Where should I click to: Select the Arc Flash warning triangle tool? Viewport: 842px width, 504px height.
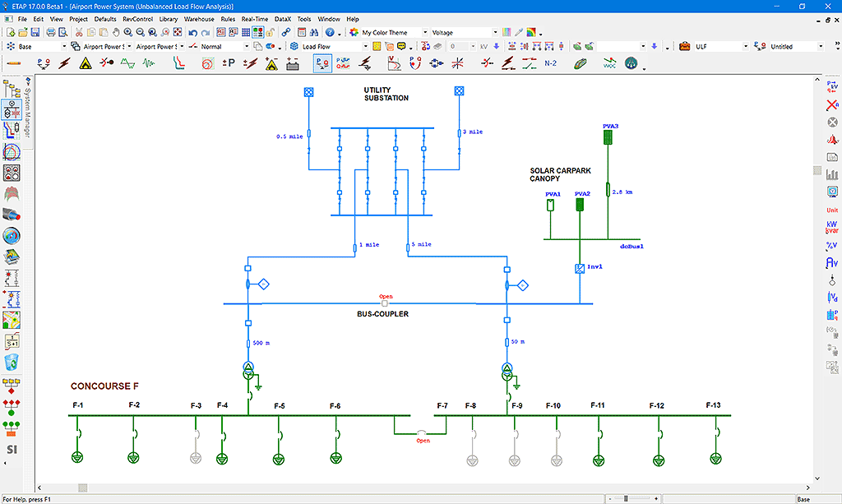point(85,63)
